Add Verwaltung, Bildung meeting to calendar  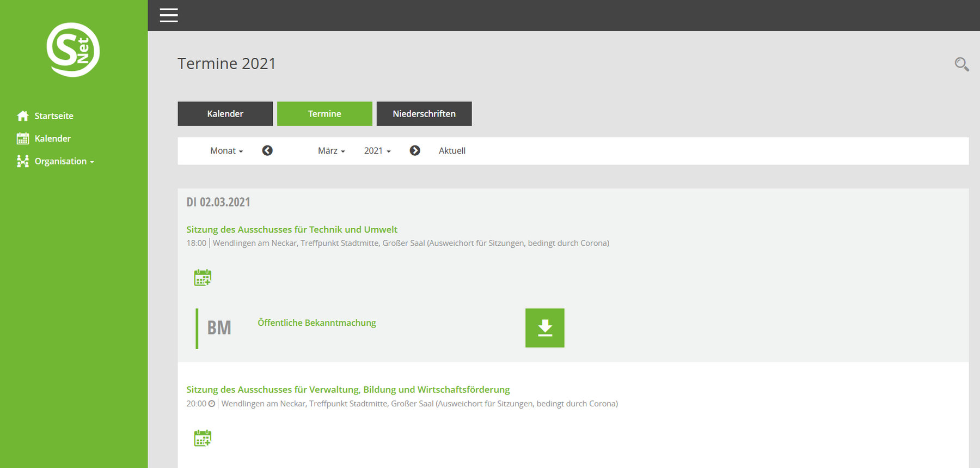(203, 438)
